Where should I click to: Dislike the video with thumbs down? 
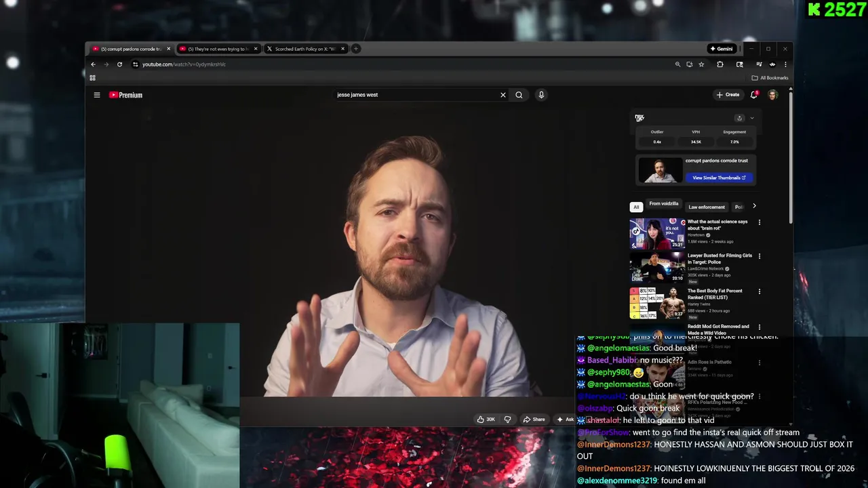507,420
